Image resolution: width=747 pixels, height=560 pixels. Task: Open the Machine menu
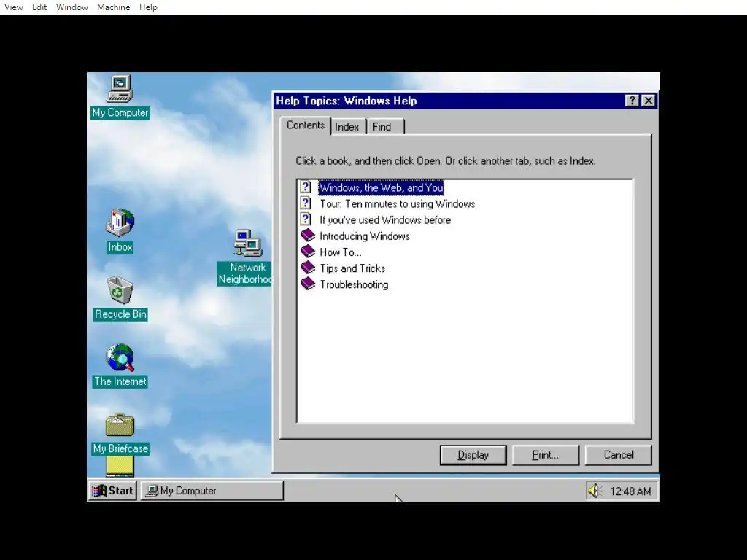pyautogui.click(x=113, y=7)
